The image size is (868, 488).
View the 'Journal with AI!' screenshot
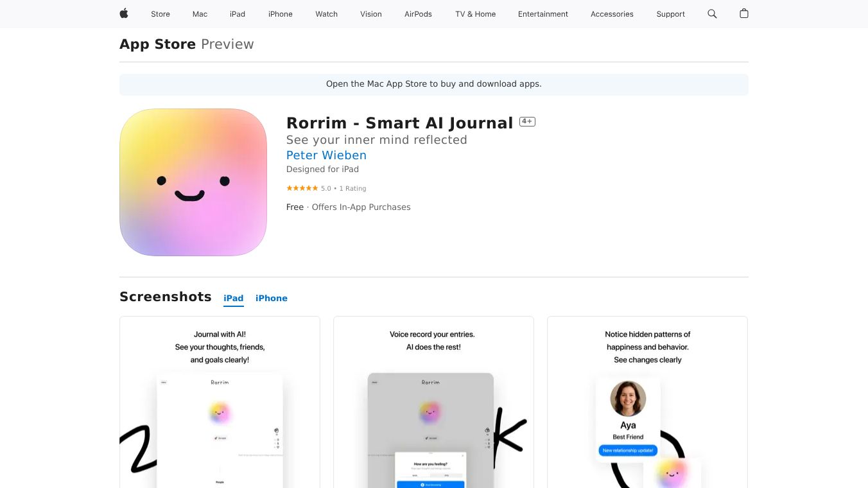[220, 402]
